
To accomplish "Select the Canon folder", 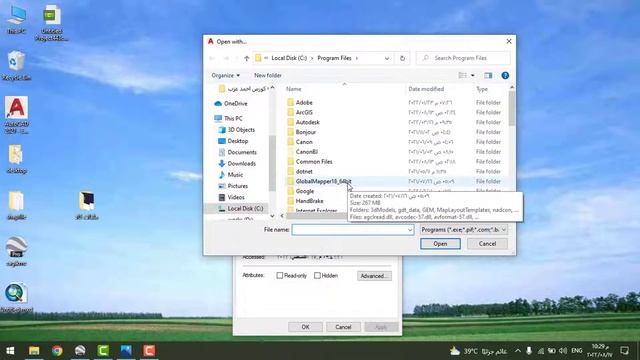I will [x=304, y=142].
